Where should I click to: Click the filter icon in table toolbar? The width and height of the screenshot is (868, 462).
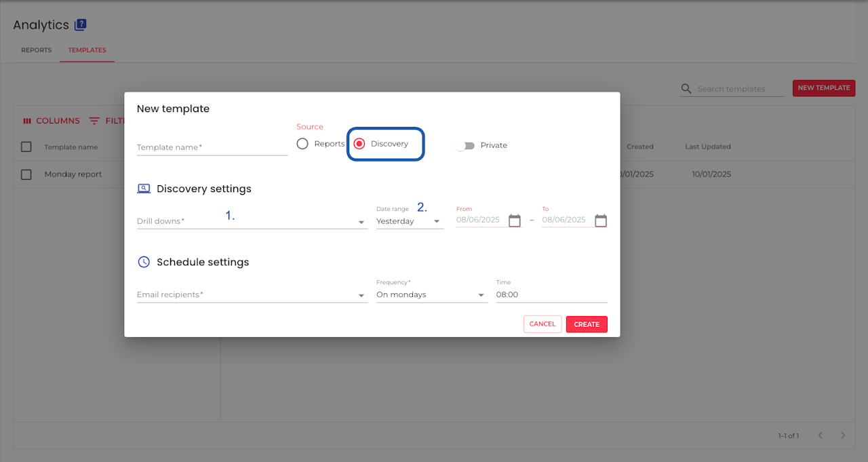click(x=94, y=121)
